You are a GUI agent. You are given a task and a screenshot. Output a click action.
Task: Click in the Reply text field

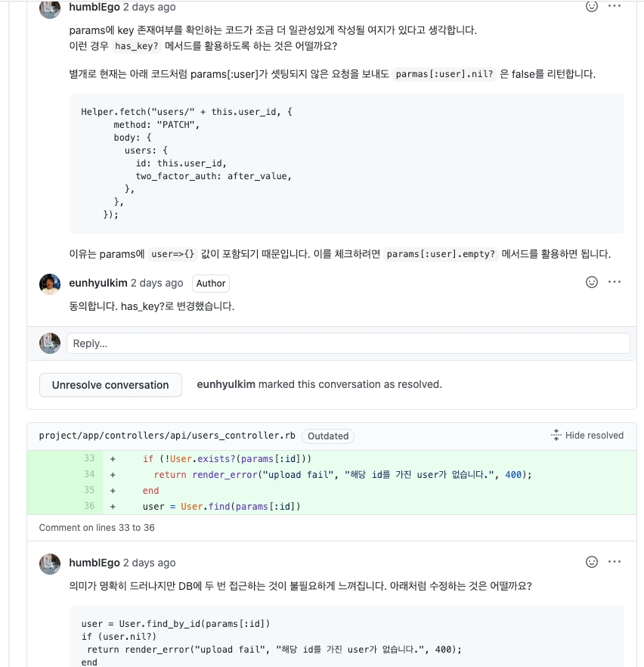[x=348, y=343]
